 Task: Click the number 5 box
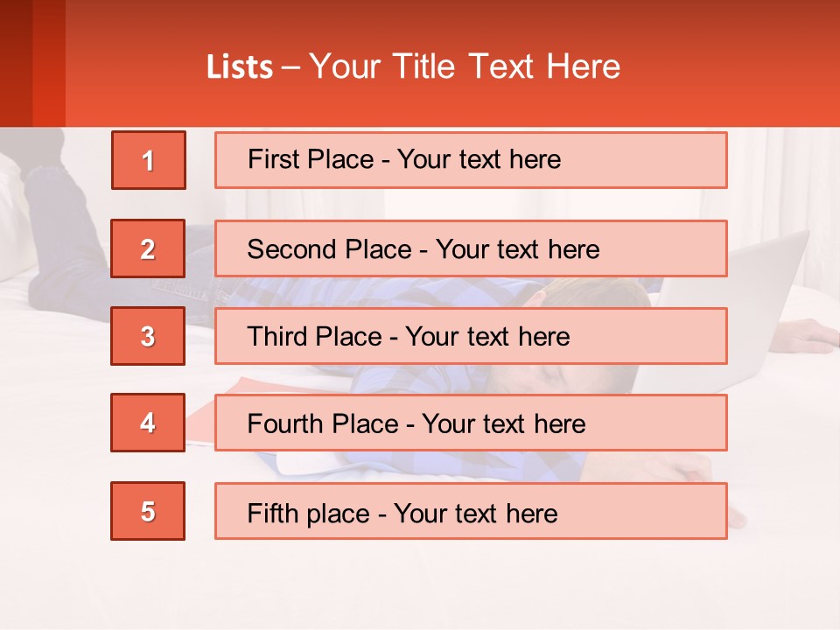point(148,511)
